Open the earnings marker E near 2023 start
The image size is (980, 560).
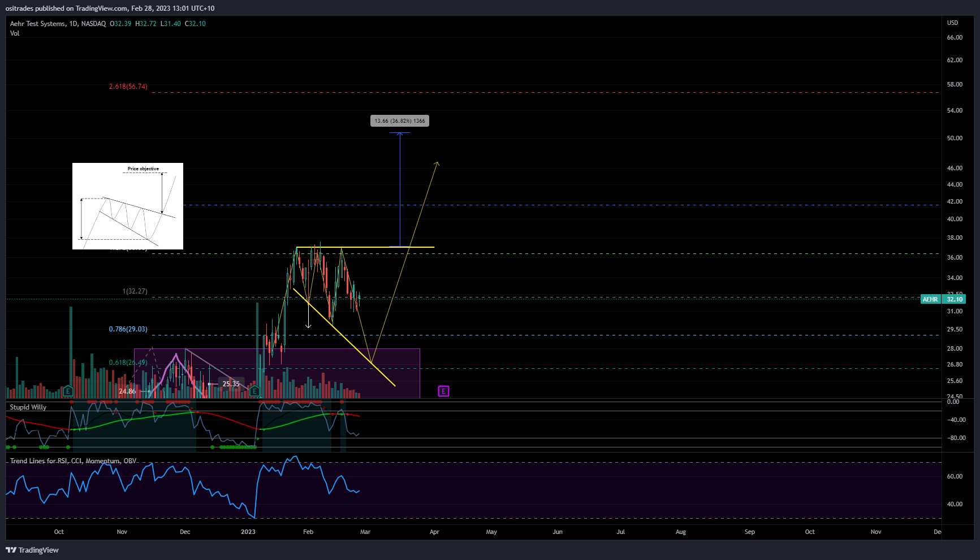(254, 391)
